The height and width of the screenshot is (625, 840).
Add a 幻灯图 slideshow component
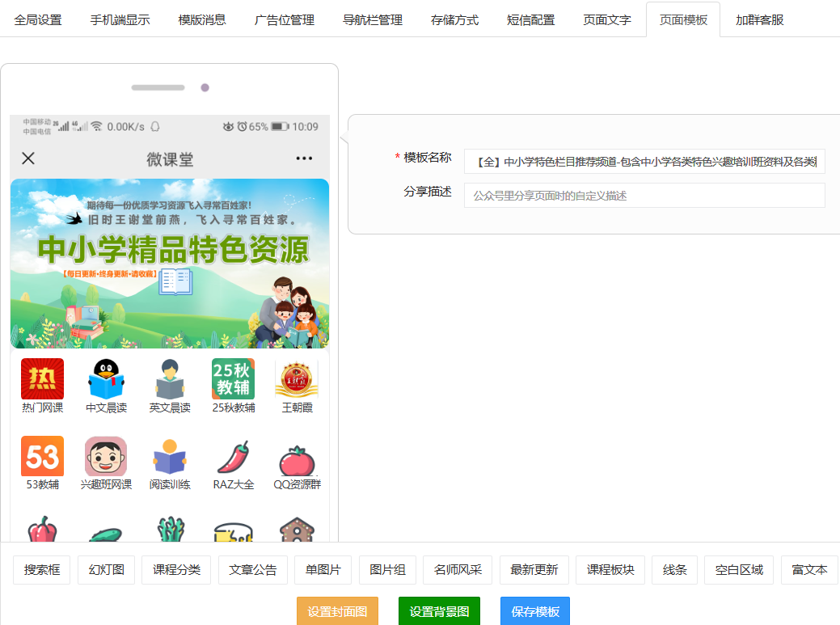[107, 570]
